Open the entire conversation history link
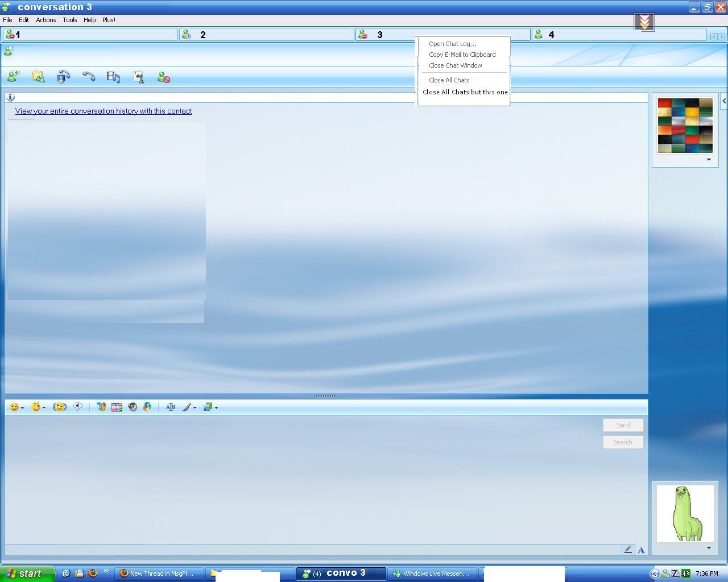This screenshot has height=582, width=728. pyautogui.click(x=104, y=111)
